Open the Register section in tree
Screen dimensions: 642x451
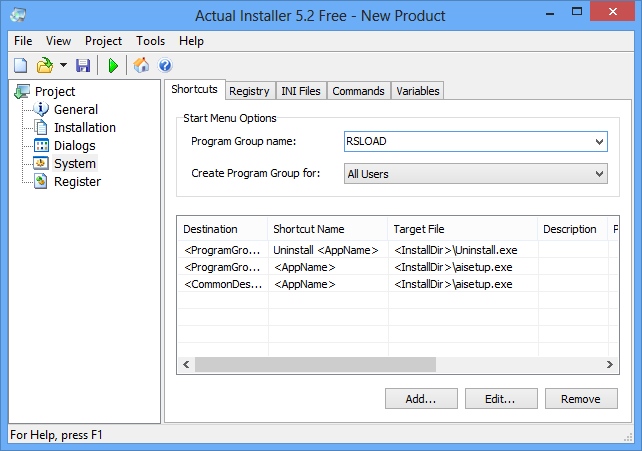(x=76, y=182)
